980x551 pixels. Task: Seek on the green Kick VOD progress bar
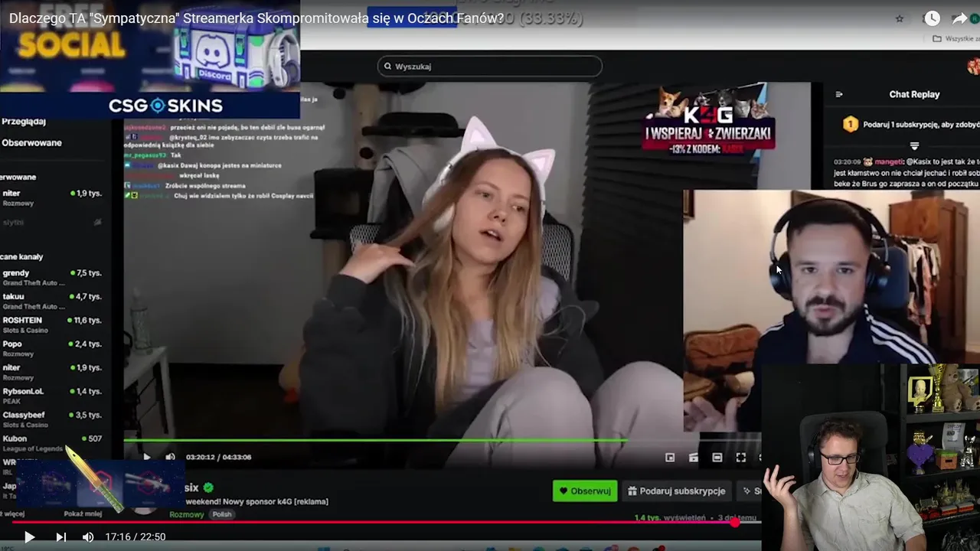point(443,440)
